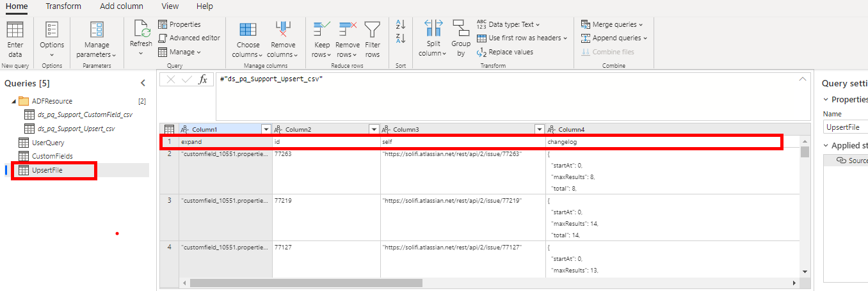Click the horizontal scrollbar of data grid
This screenshot has height=291, width=868.
tap(306, 283)
